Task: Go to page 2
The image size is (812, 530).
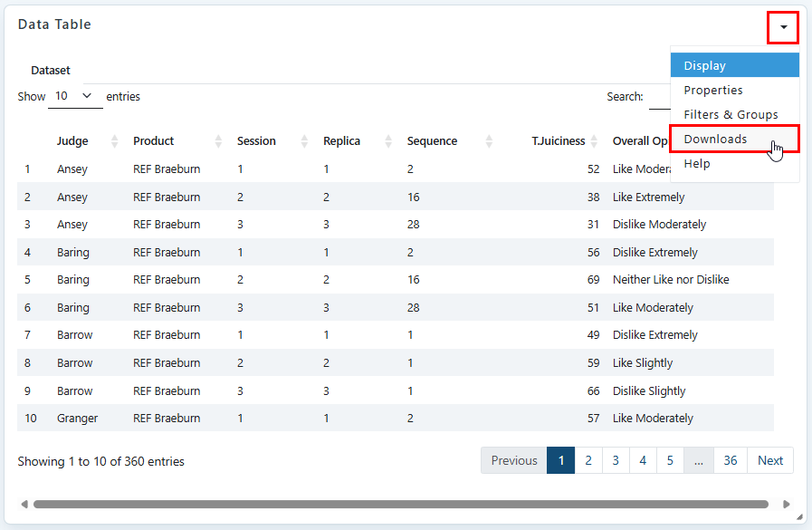Action: click(588, 460)
